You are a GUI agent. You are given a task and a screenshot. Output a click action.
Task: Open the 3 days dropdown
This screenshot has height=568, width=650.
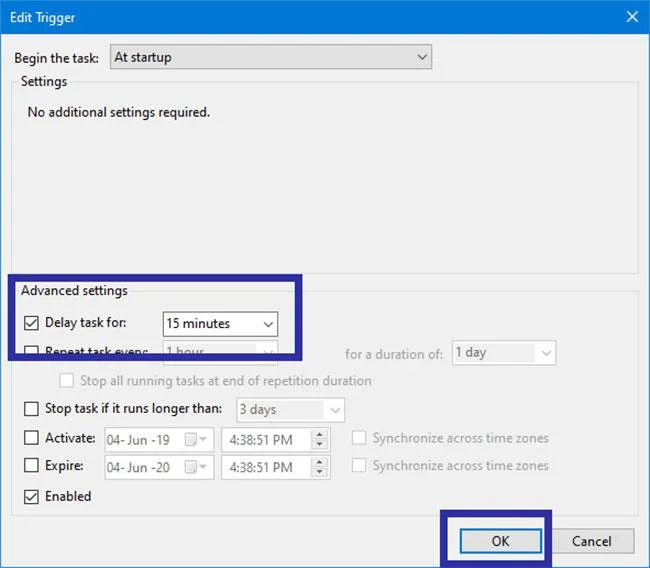[x=290, y=410]
